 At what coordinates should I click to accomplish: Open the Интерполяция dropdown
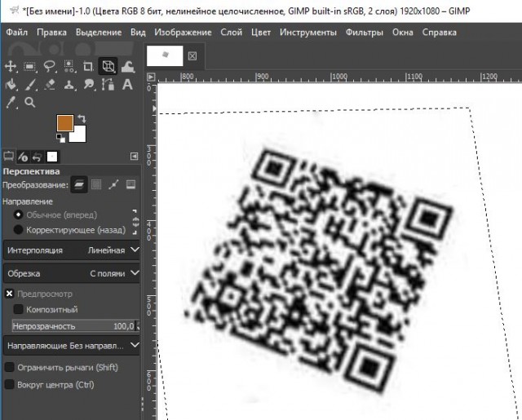pyautogui.click(x=72, y=250)
